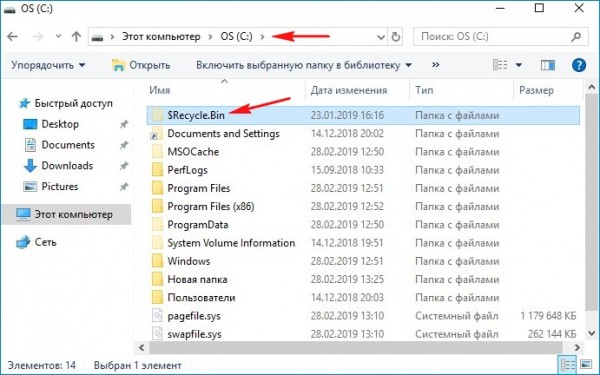Open the 'Упорядочить' menu
The height and width of the screenshot is (375, 600).
pyautogui.click(x=48, y=65)
